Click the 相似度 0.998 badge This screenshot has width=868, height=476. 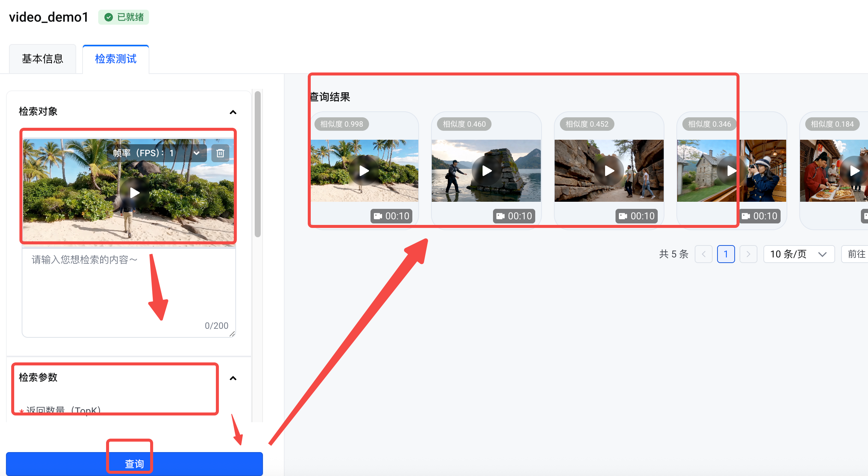tap(342, 124)
